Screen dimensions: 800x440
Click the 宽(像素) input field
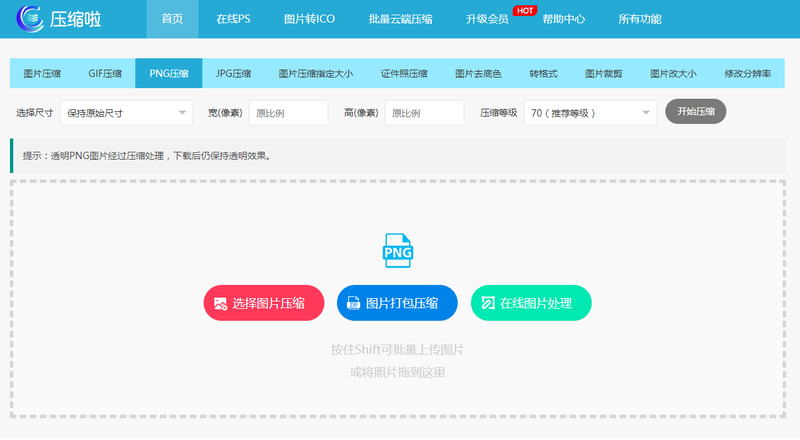point(288,113)
